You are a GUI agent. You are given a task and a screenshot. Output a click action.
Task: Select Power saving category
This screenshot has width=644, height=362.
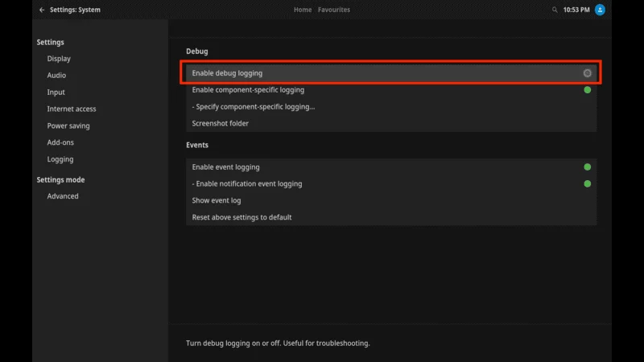68,126
